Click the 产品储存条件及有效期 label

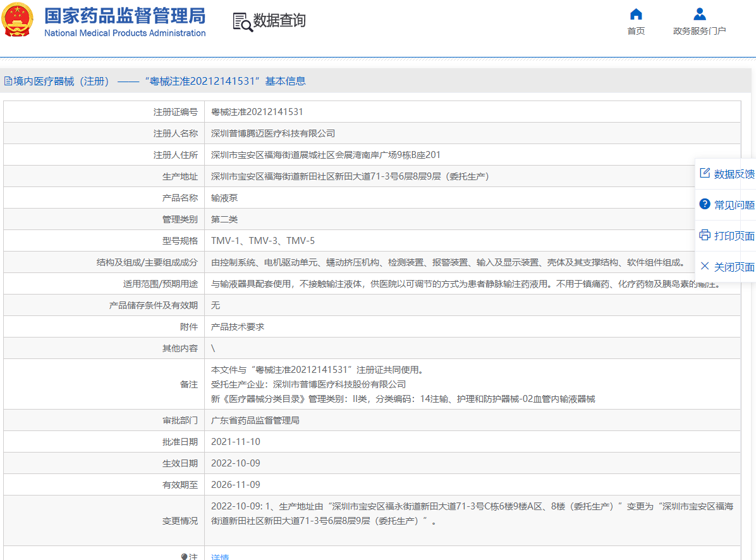[x=154, y=305]
